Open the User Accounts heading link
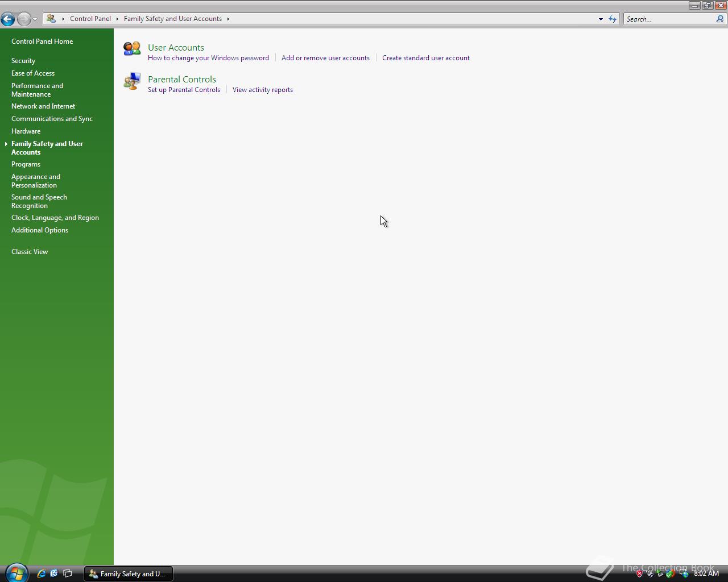728x582 pixels. tap(176, 48)
